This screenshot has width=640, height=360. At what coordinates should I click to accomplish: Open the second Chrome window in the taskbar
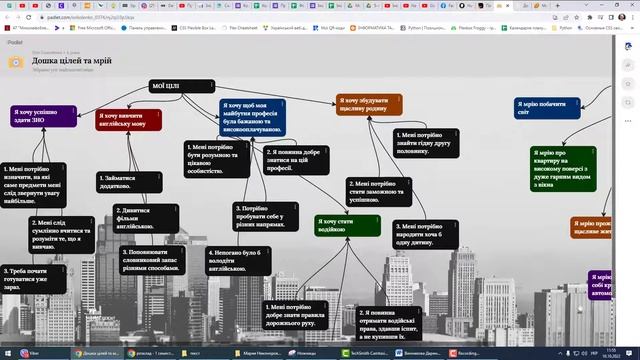tap(150, 353)
